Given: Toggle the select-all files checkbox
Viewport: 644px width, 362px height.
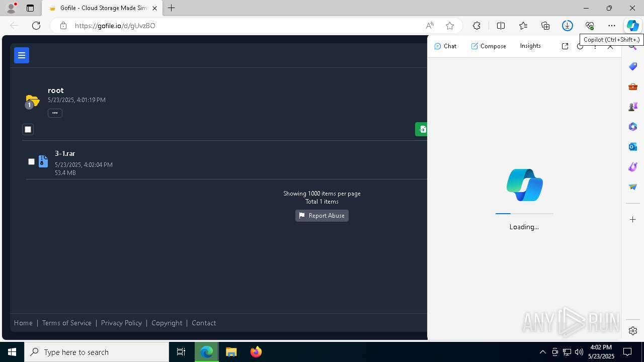Looking at the screenshot, I should pyautogui.click(x=28, y=130).
